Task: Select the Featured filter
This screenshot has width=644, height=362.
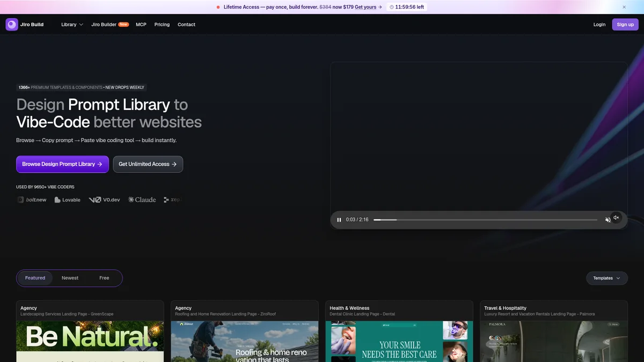Action: [35, 278]
